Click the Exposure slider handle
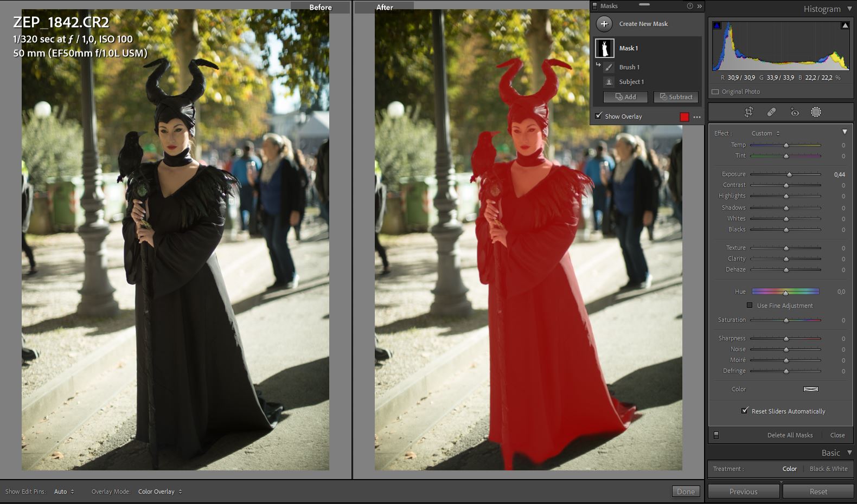Screen dimensions: 857x504 click(789, 175)
